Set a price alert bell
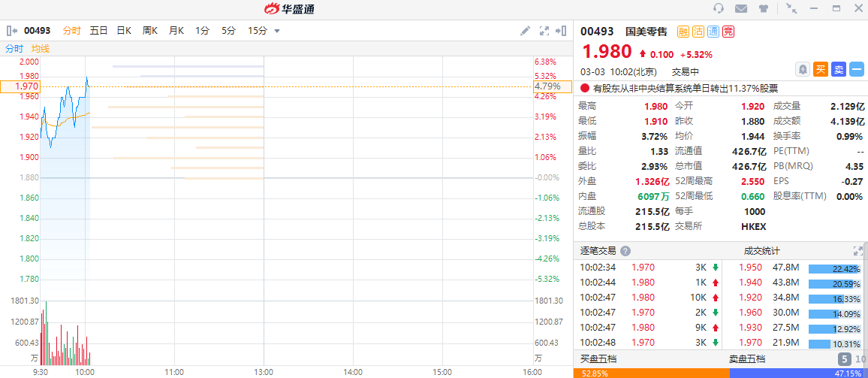Viewport: 868px width, 378px height. (803, 69)
